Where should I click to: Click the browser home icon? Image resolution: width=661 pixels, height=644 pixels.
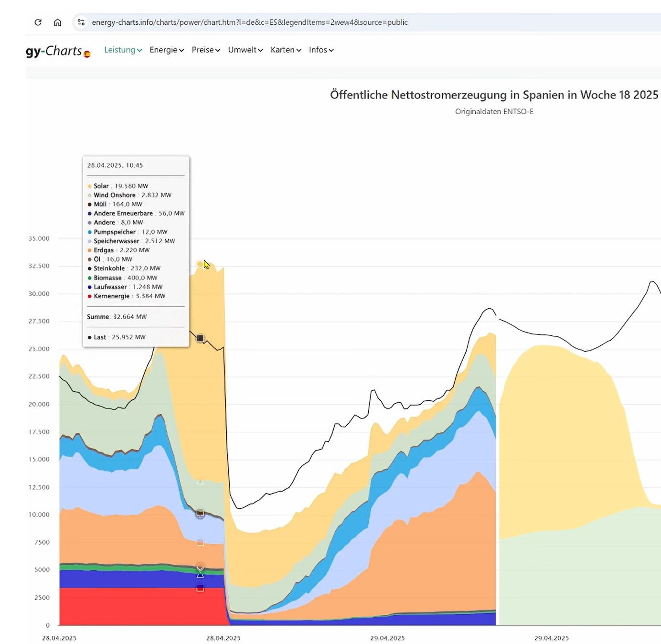[x=57, y=22]
